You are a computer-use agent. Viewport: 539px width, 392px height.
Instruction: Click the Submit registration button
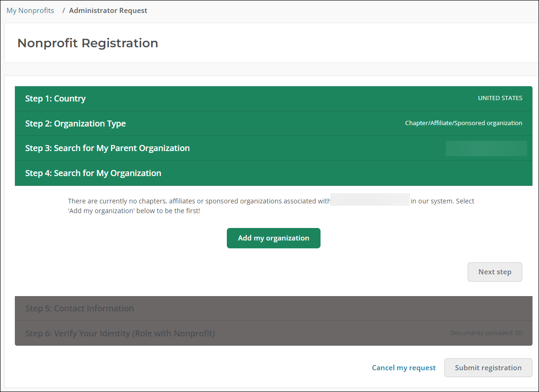[488, 368]
